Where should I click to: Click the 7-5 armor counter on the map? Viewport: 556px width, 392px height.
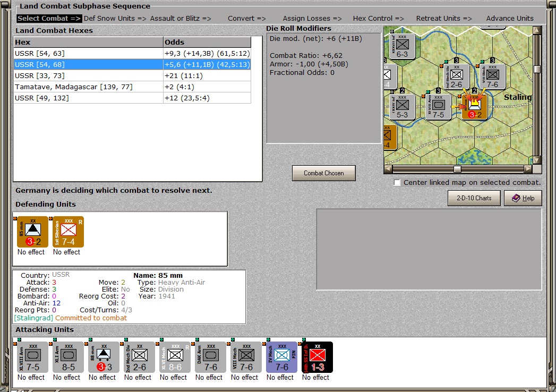pyautogui.click(x=438, y=107)
